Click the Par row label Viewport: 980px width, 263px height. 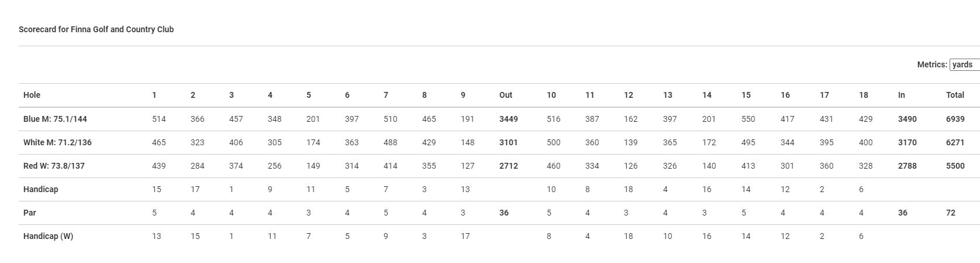click(x=29, y=213)
